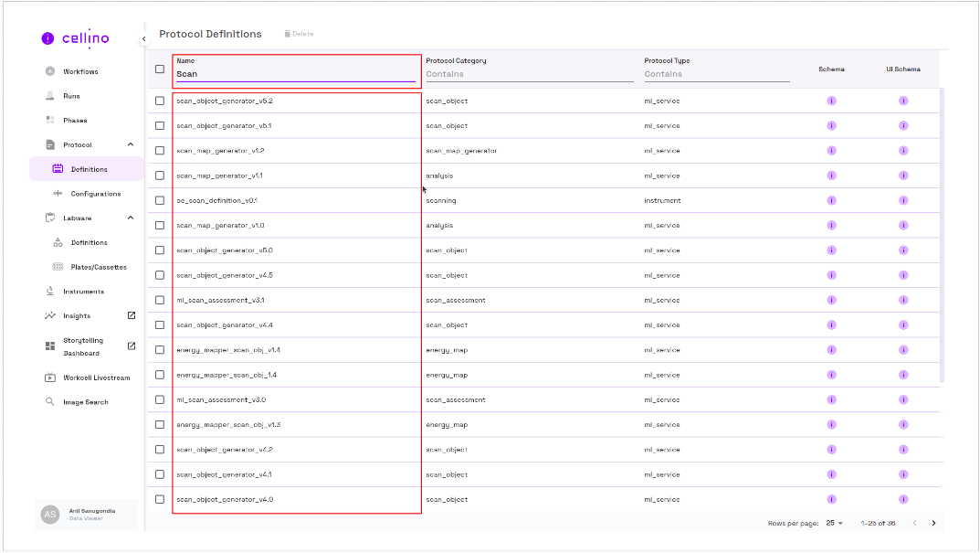Click the Workflows sidebar icon

coord(50,71)
